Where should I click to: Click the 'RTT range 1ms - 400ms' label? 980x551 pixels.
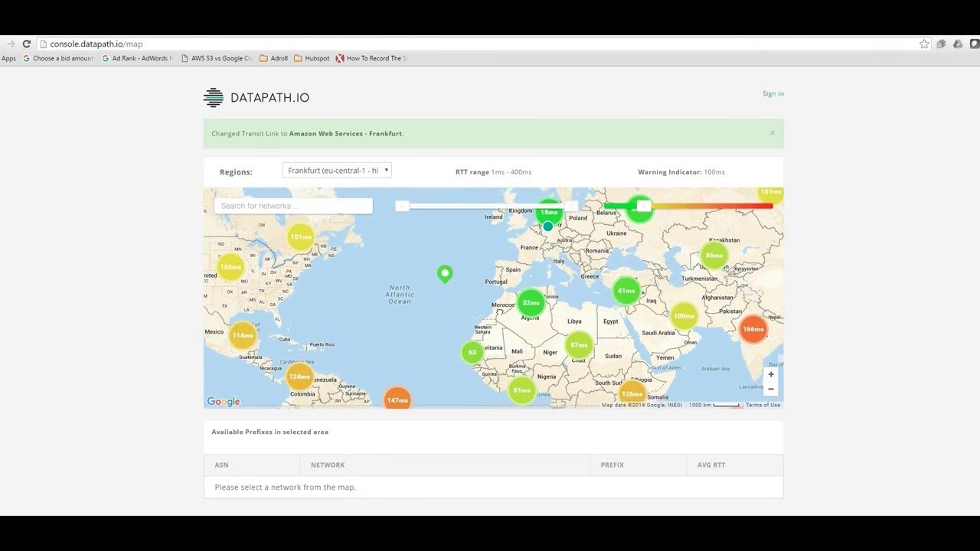[494, 172]
